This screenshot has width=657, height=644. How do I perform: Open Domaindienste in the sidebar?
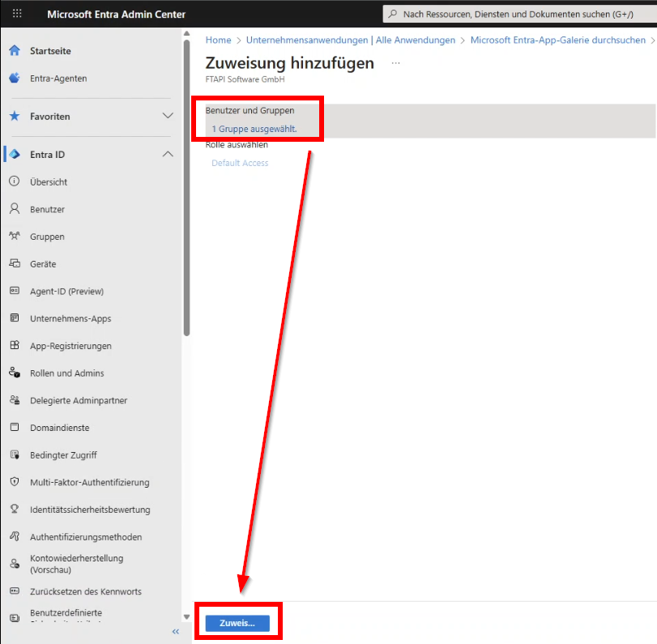coord(59,428)
